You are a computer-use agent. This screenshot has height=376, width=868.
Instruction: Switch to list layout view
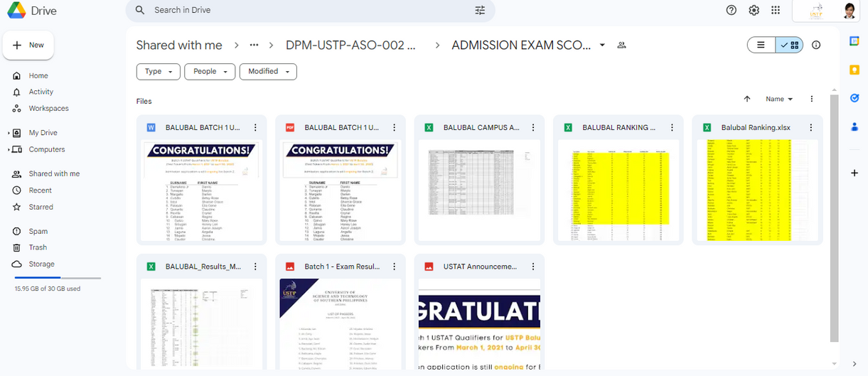point(761,45)
